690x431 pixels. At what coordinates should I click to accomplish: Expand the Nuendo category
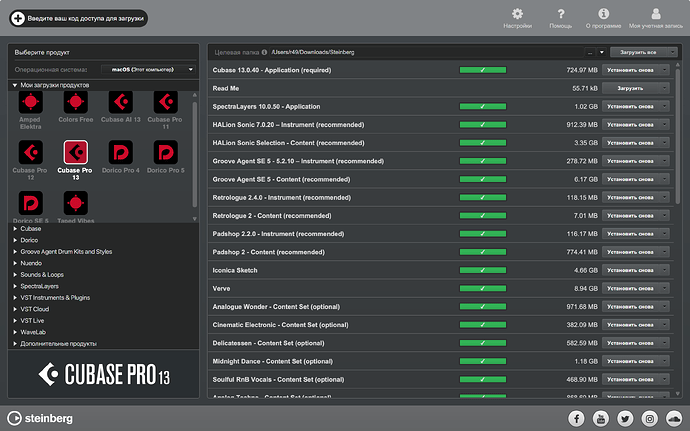(x=15, y=263)
